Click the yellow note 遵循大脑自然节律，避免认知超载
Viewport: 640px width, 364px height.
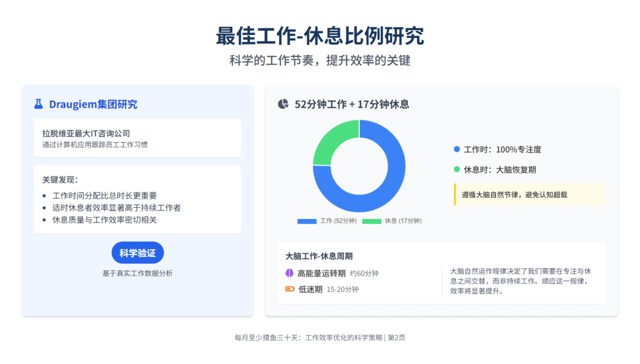[x=530, y=195]
